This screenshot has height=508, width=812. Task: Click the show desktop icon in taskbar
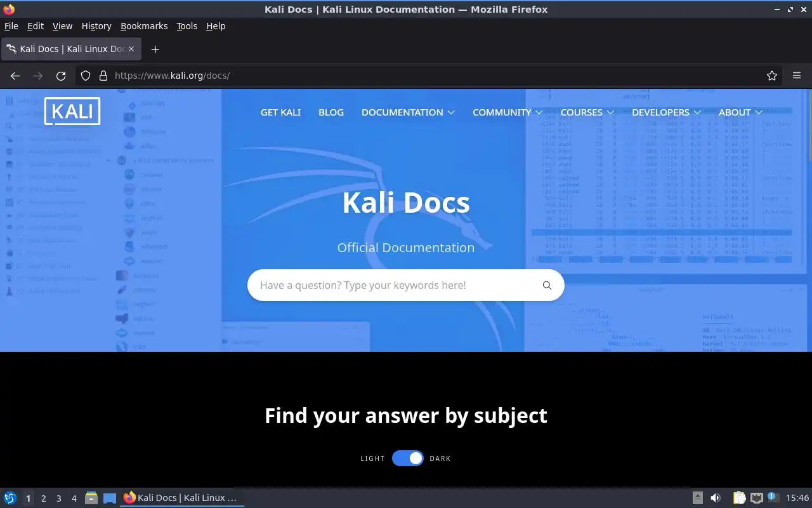point(110,498)
